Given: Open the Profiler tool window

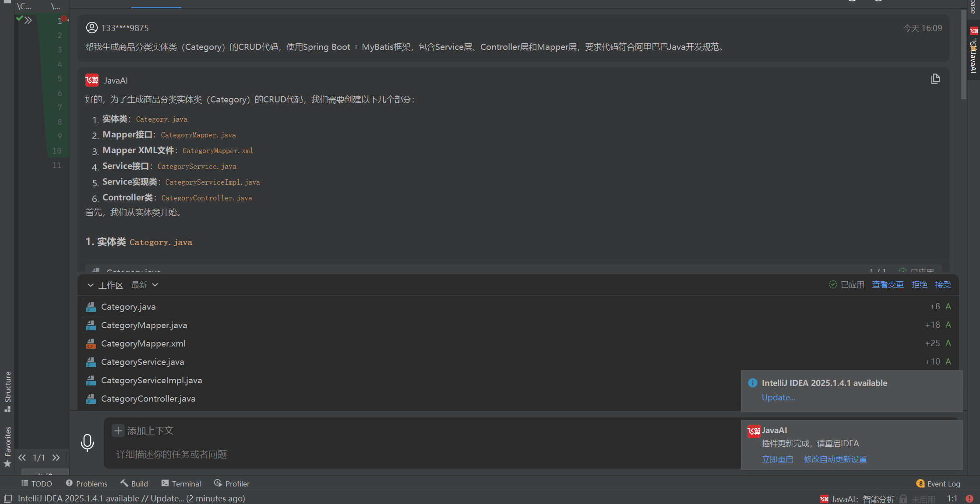Looking at the screenshot, I should [x=232, y=483].
